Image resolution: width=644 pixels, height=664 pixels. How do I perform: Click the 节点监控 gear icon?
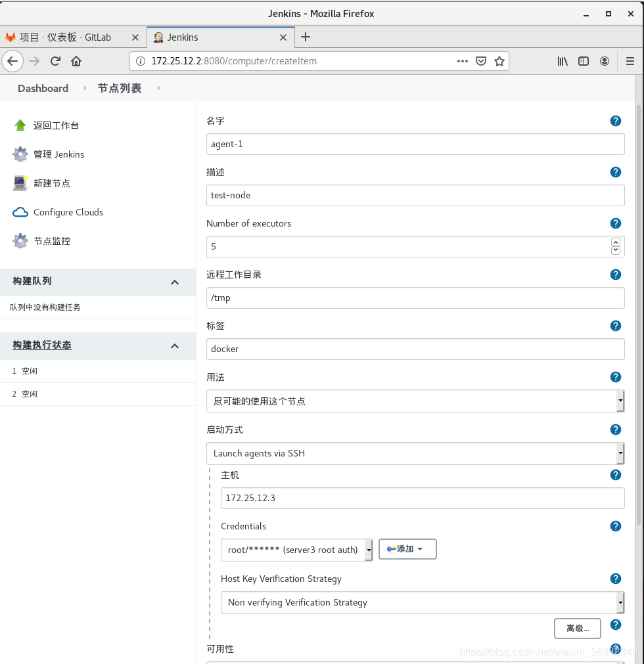pyautogui.click(x=20, y=241)
